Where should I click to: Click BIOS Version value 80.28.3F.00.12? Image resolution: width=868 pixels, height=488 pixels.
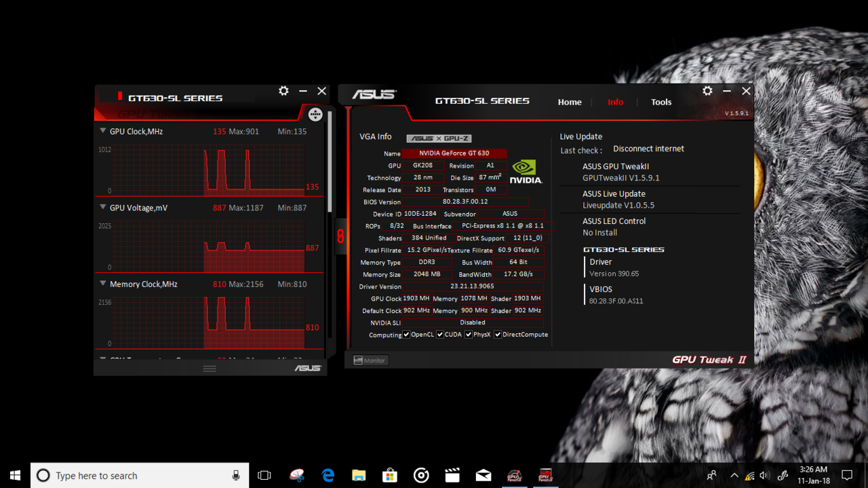[465, 202]
